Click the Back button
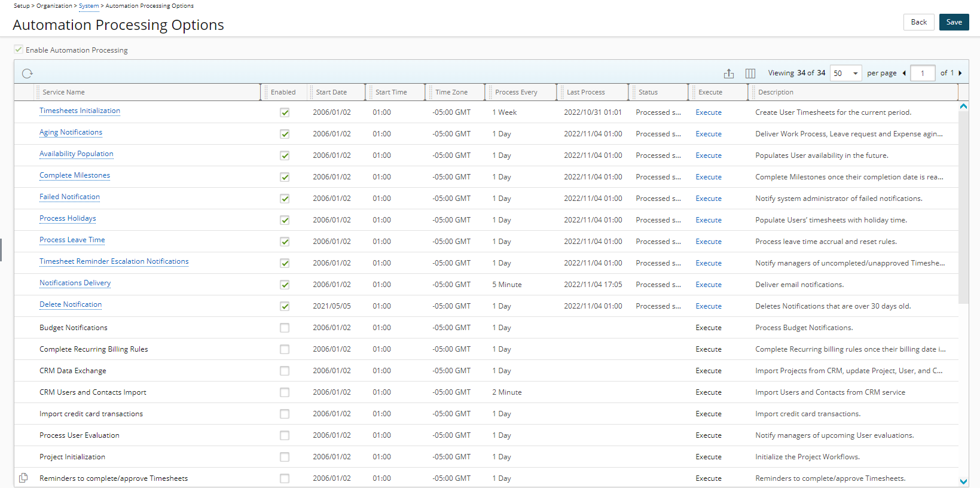Screen dimensions: 980x488 (918, 22)
